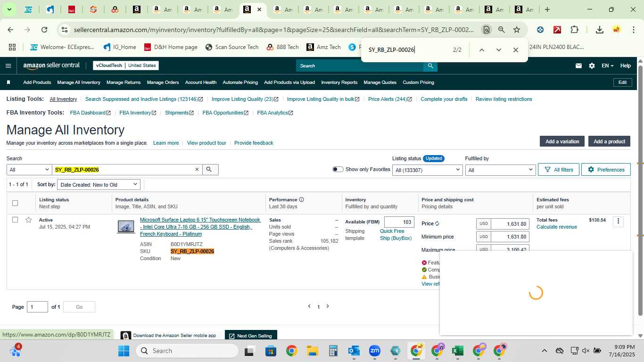This screenshot has height=362, width=644.
Task: Click the Price field showing 1,631.80
Action: tap(510, 224)
